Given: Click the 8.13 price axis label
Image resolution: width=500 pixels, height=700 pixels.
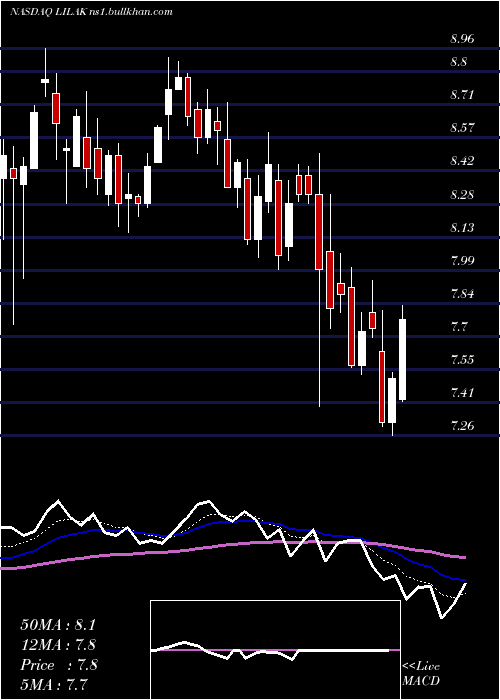Looking at the screenshot, I should point(462,228).
